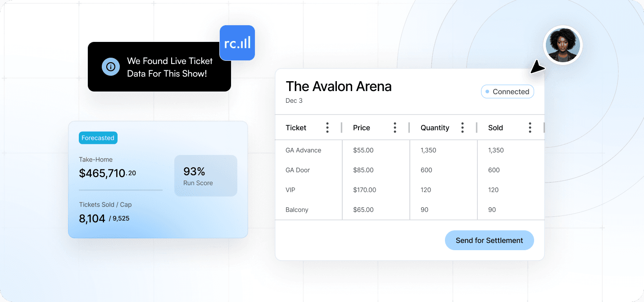The height and width of the screenshot is (302, 644).
Task: Click The Avalon Arena title
Action: click(x=339, y=86)
